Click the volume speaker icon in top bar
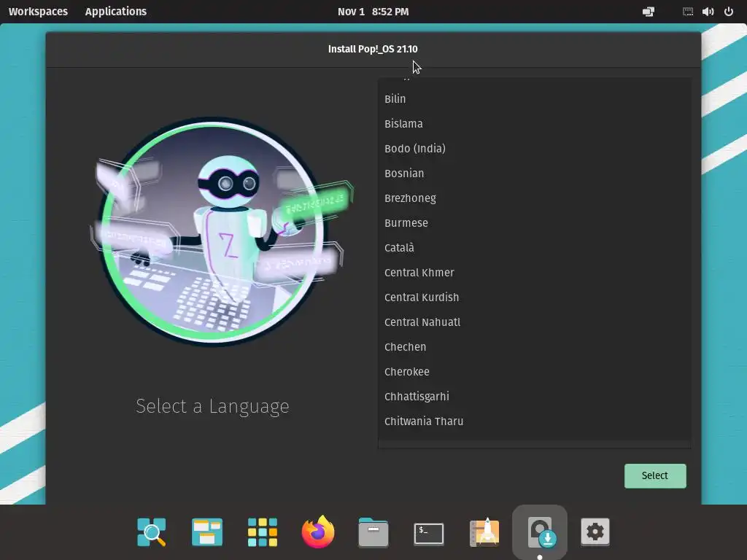 tap(708, 12)
